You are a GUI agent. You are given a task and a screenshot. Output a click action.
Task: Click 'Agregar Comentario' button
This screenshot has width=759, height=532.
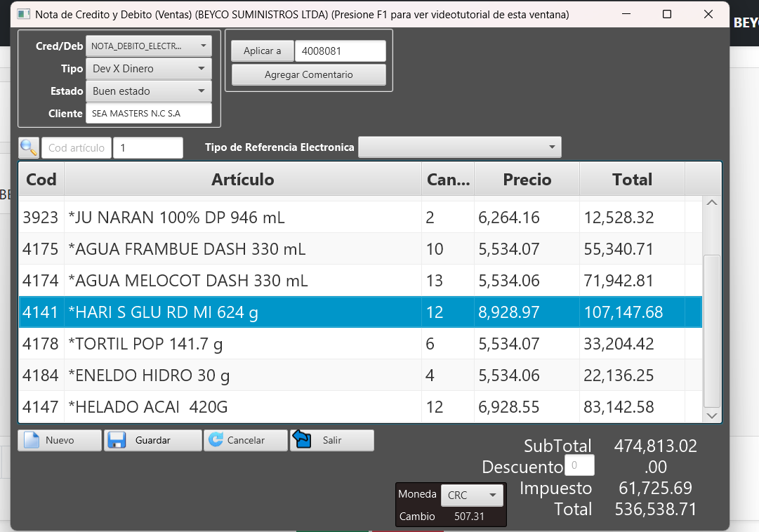(x=308, y=75)
